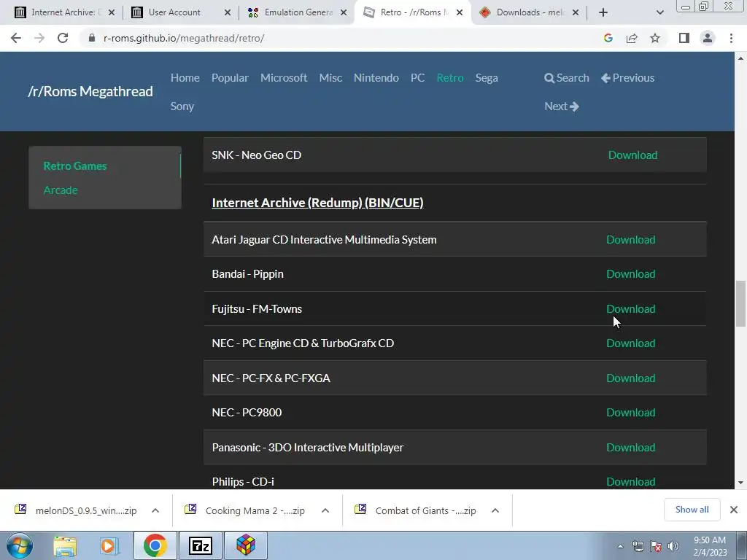
Task: Go to the Previous page link
Action: tap(627, 77)
